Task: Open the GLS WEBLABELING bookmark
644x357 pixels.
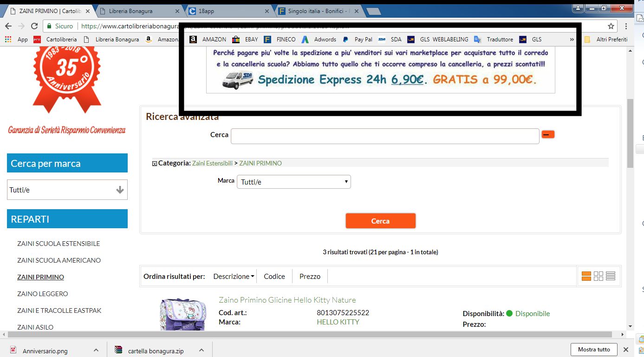Action: (x=438, y=40)
